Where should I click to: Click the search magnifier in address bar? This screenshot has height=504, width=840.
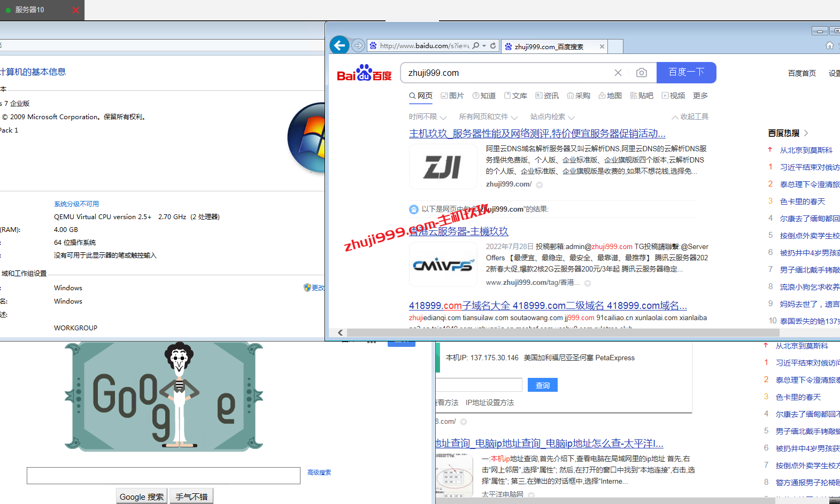pos(476,46)
